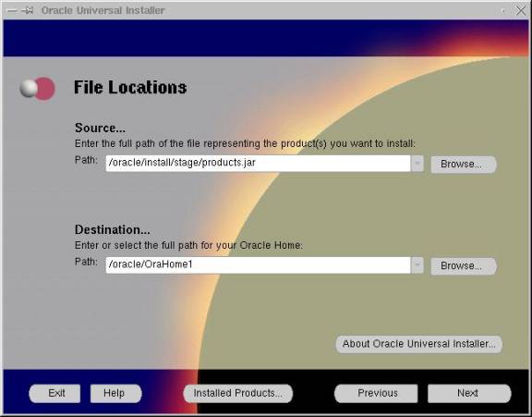Focus the Destination path field /oracle/OraHome1
This screenshot has width=532, height=417.
(x=258, y=264)
